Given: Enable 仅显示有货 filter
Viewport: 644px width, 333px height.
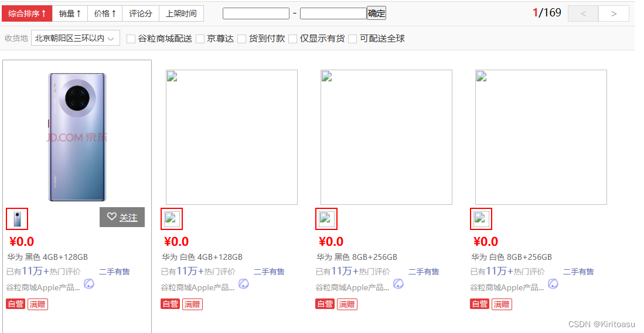Looking at the screenshot, I should 293,39.
